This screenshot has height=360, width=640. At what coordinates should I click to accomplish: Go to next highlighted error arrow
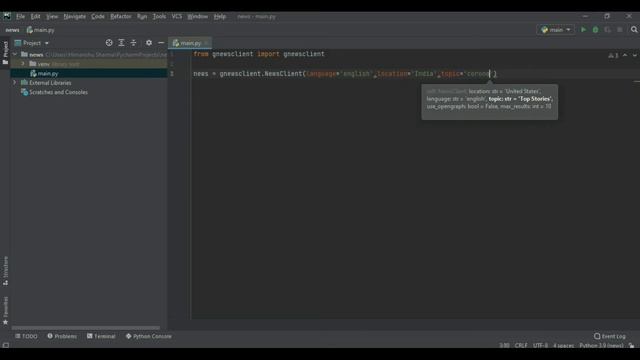click(634, 55)
